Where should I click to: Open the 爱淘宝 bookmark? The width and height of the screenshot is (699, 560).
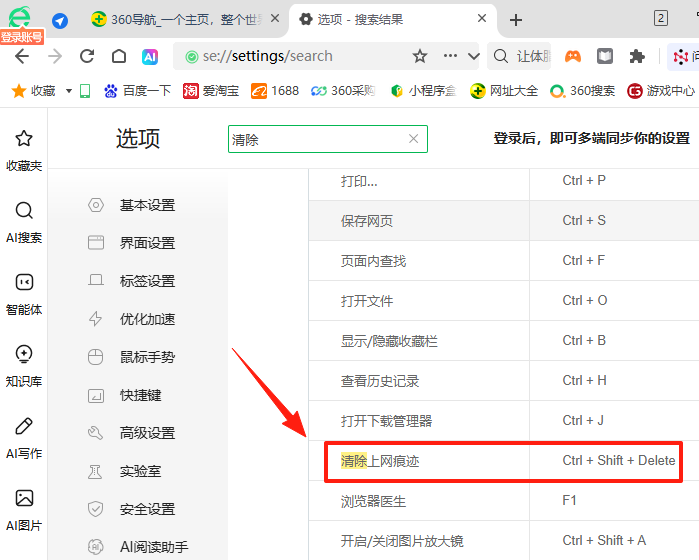pyautogui.click(x=211, y=91)
